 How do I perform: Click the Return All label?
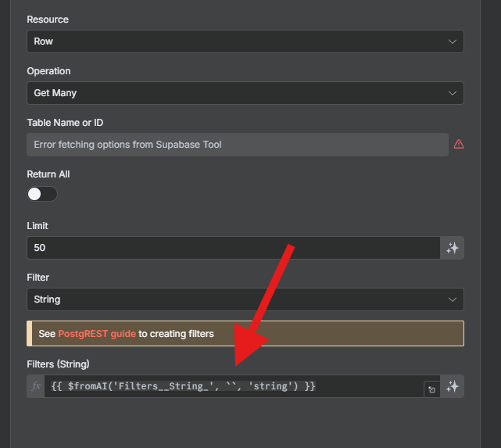[48, 174]
